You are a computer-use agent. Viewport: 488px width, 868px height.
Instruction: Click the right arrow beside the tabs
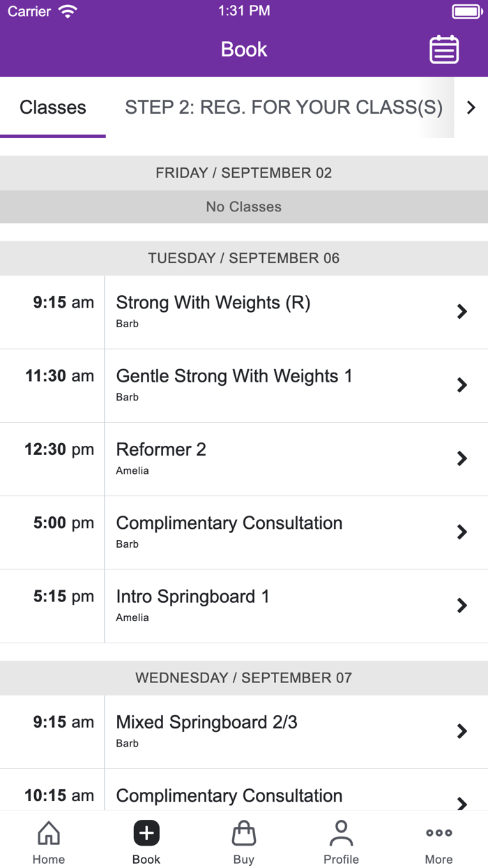(471, 107)
